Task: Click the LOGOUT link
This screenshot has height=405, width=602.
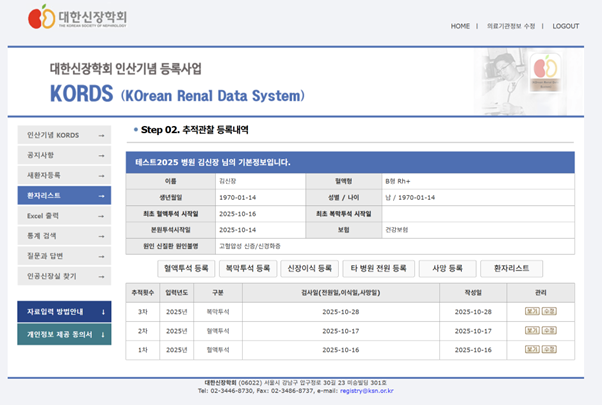Action: point(565,26)
